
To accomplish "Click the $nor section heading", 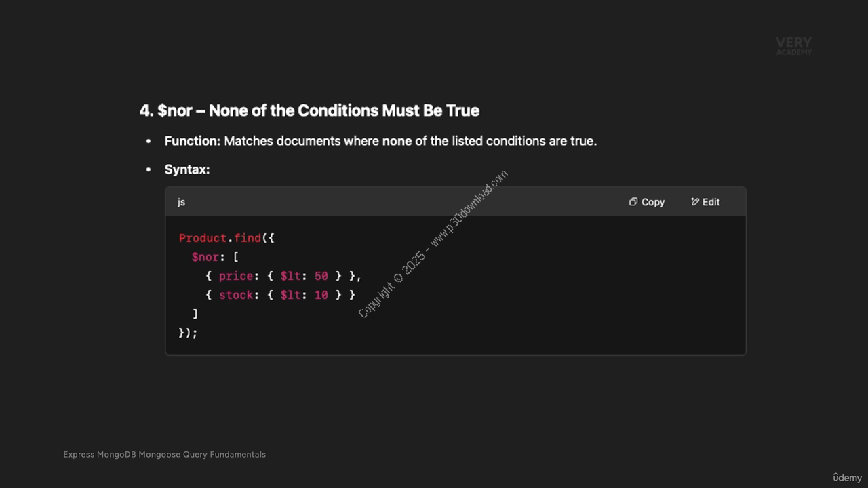I will click(x=309, y=110).
